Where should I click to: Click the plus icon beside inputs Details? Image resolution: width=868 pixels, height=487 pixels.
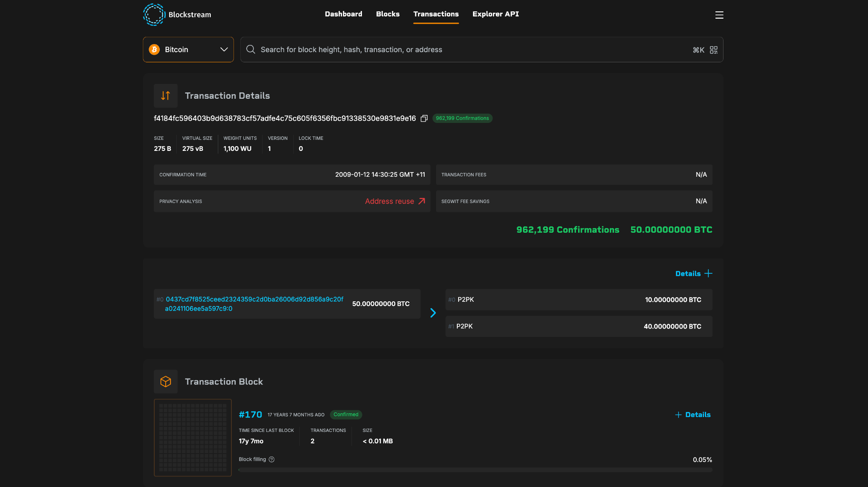click(708, 273)
